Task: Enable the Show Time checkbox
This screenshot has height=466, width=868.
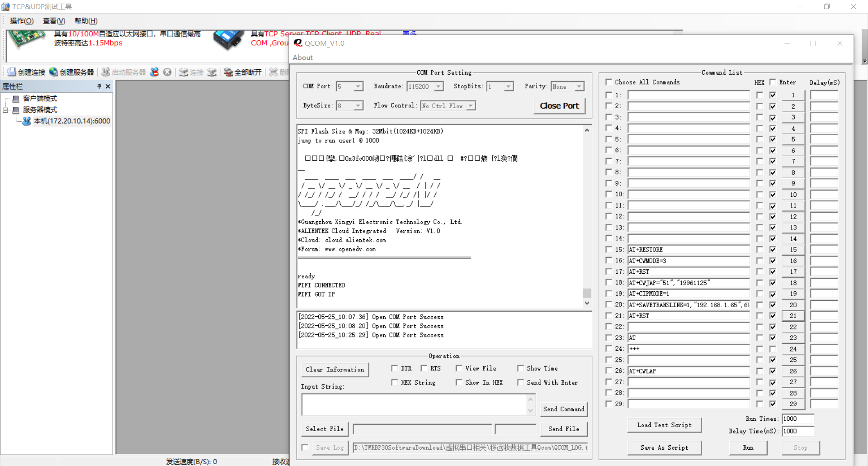Action: [x=521, y=368]
